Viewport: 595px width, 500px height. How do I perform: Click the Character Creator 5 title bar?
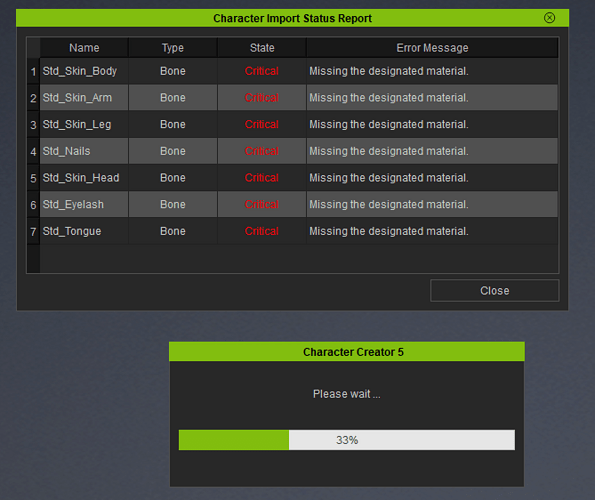tap(347, 352)
